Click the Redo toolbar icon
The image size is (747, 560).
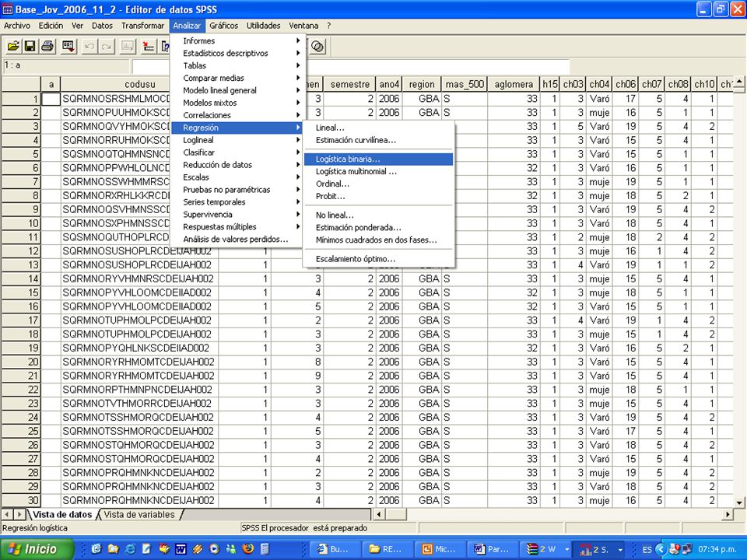point(107,46)
